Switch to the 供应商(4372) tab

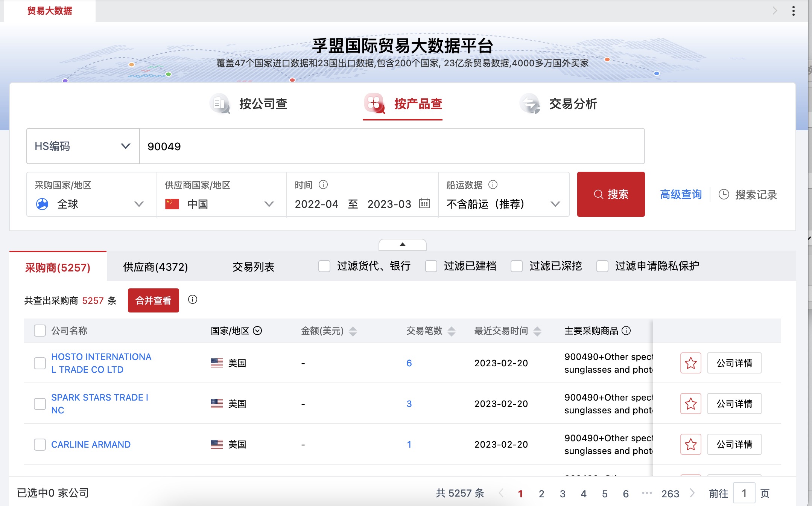point(154,267)
